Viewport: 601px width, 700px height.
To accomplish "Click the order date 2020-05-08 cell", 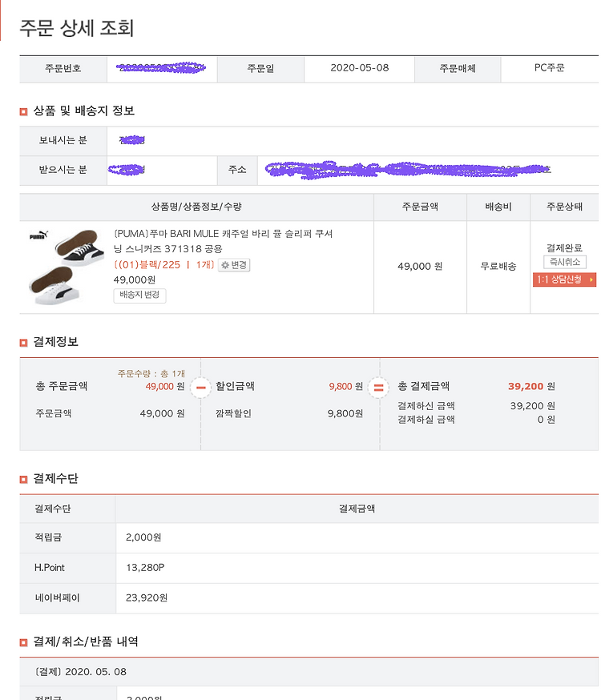I will [x=360, y=68].
